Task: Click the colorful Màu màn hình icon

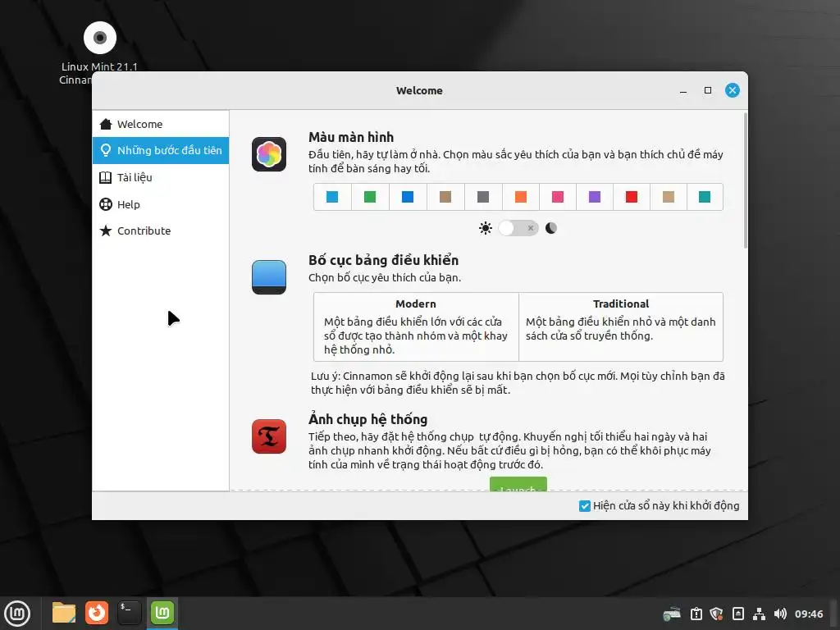Action: (x=269, y=154)
